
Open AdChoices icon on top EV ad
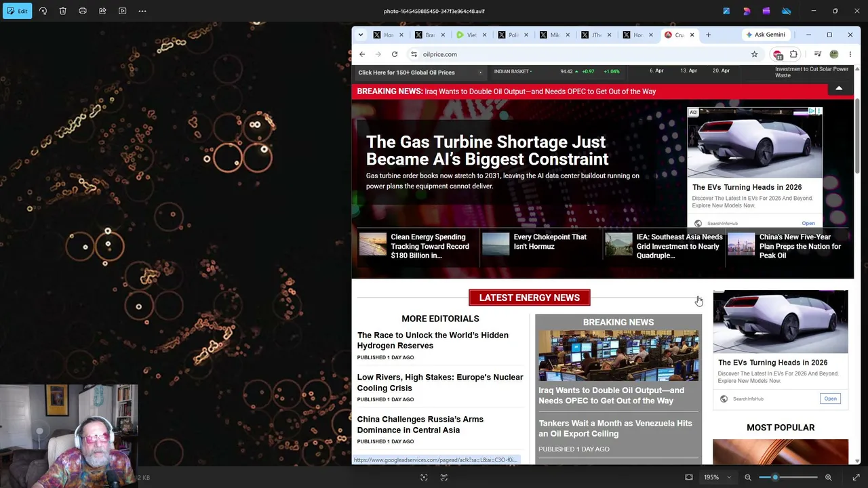tap(812, 111)
